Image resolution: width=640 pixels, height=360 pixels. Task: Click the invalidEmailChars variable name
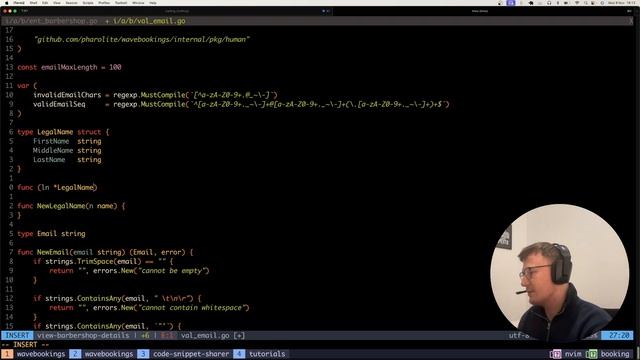coord(67,95)
